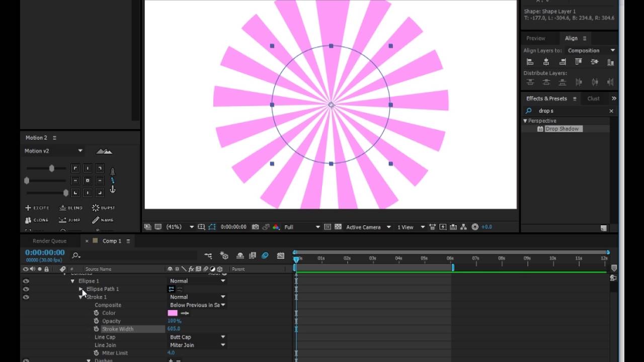Toggle the transparency grid icon

338,227
